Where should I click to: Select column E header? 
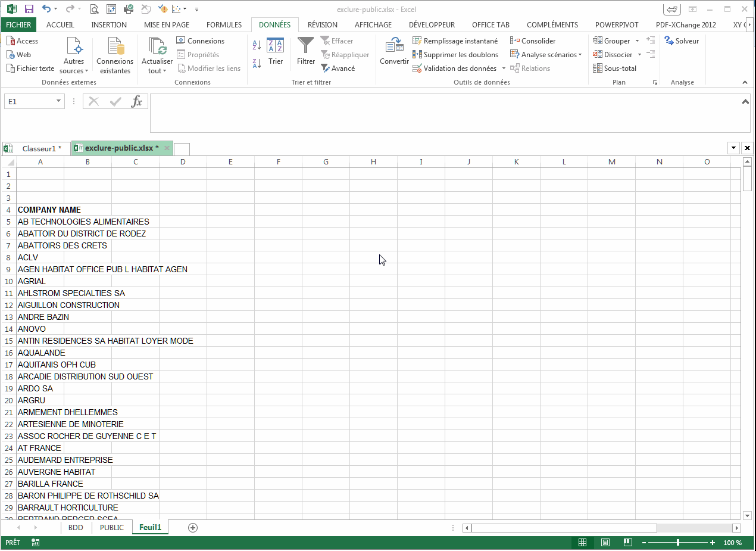click(x=230, y=162)
